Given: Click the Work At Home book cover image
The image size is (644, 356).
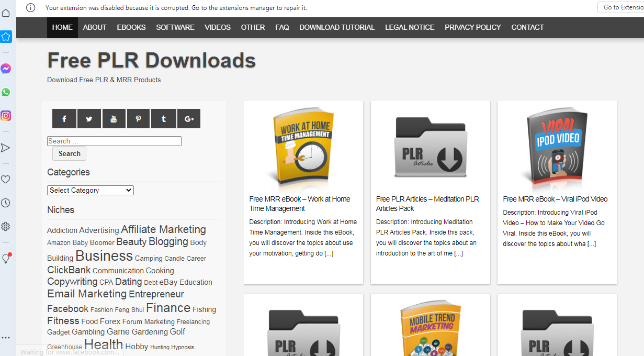Looking at the screenshot, I should tap(303, 148).
